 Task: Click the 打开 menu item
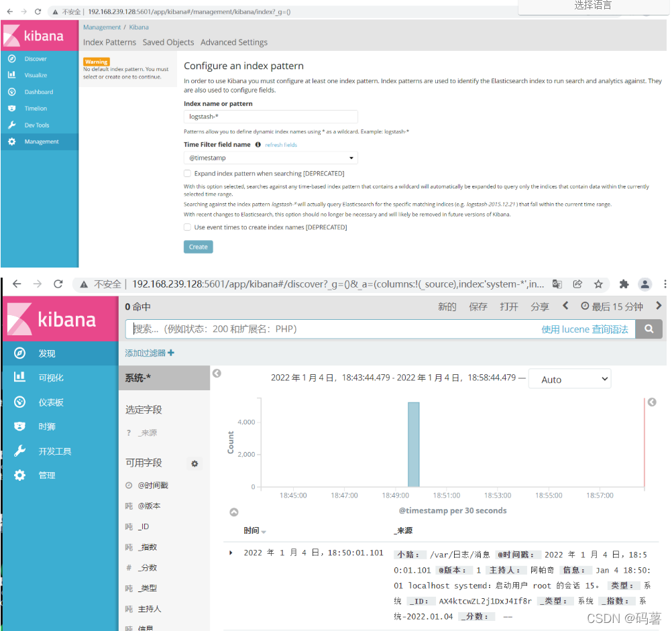pyautogui.click(x=509, y=306)
